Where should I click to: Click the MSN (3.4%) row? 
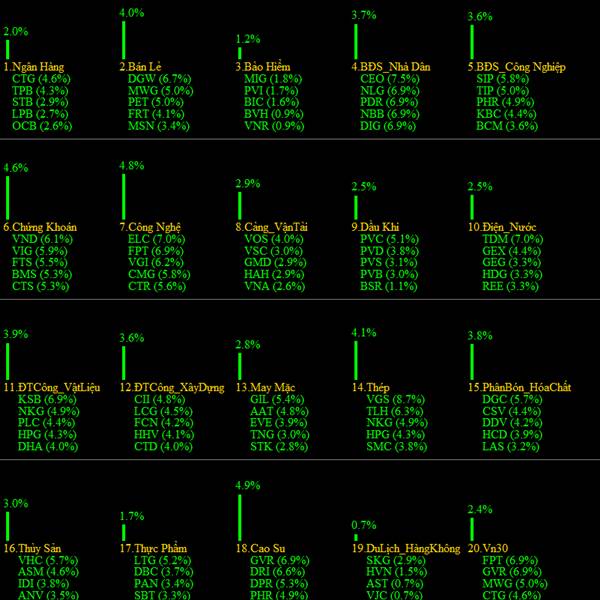(159, 126)
